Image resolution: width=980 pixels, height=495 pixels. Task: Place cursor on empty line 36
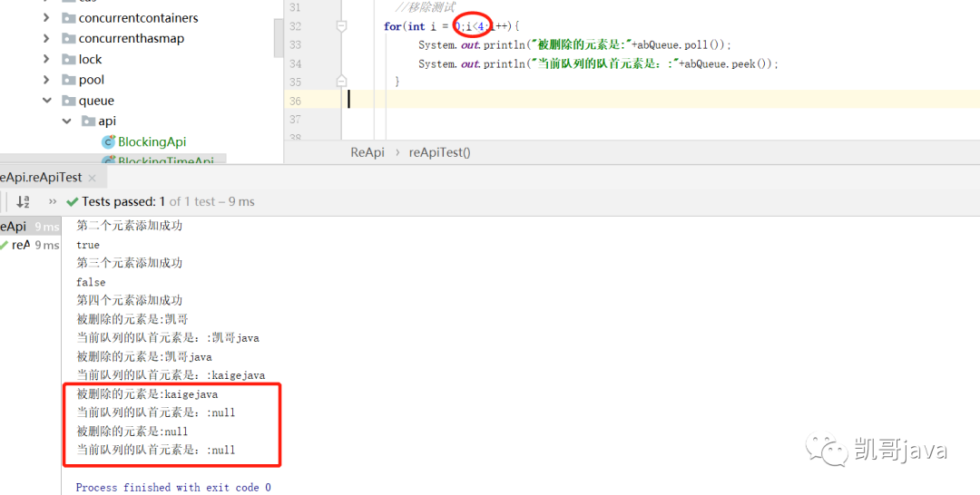point(662,100)
